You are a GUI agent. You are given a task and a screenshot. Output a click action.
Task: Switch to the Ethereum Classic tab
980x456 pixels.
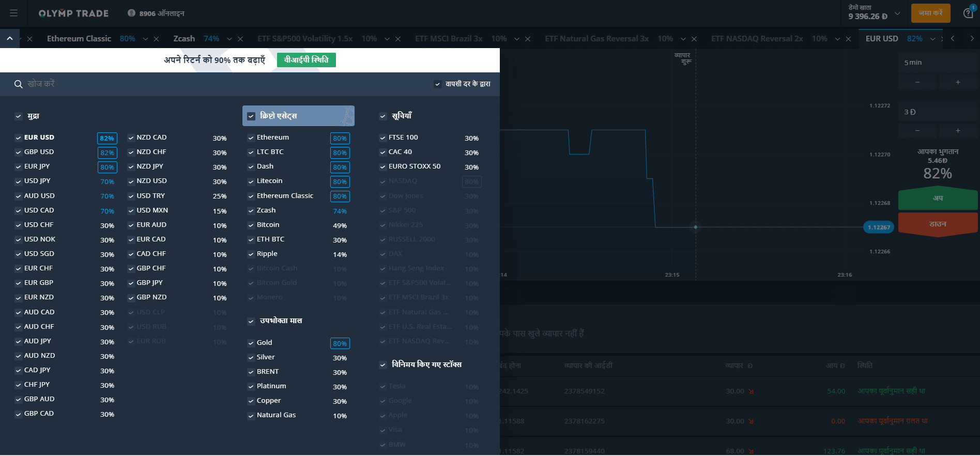[x=79, y=39]
